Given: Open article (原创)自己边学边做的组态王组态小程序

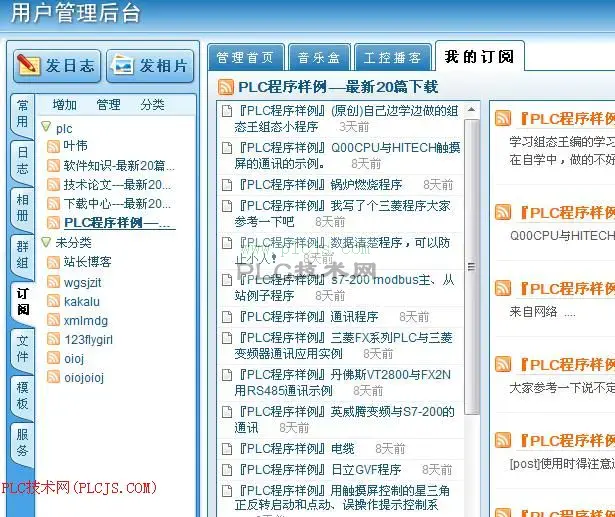Looking at the screenshot, I should coord(346,118).
